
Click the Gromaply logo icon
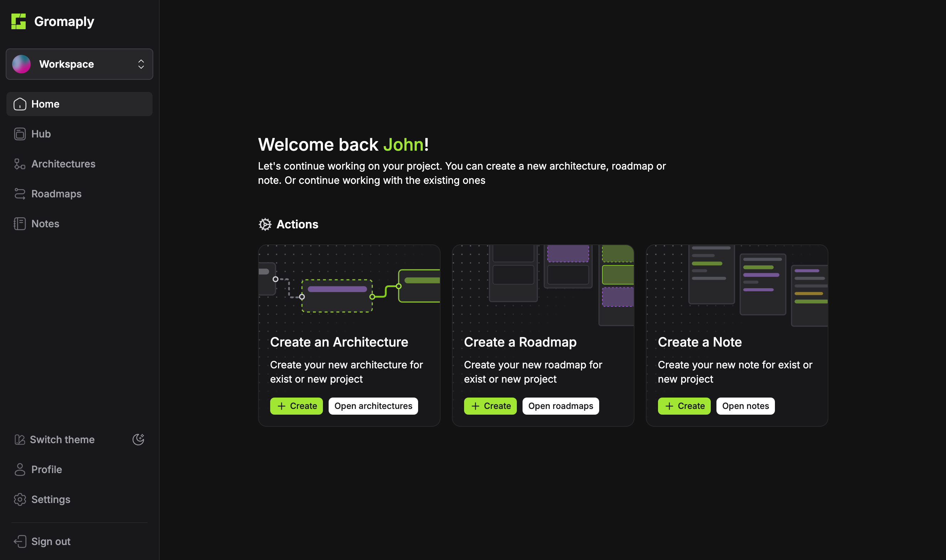point(18,21)
